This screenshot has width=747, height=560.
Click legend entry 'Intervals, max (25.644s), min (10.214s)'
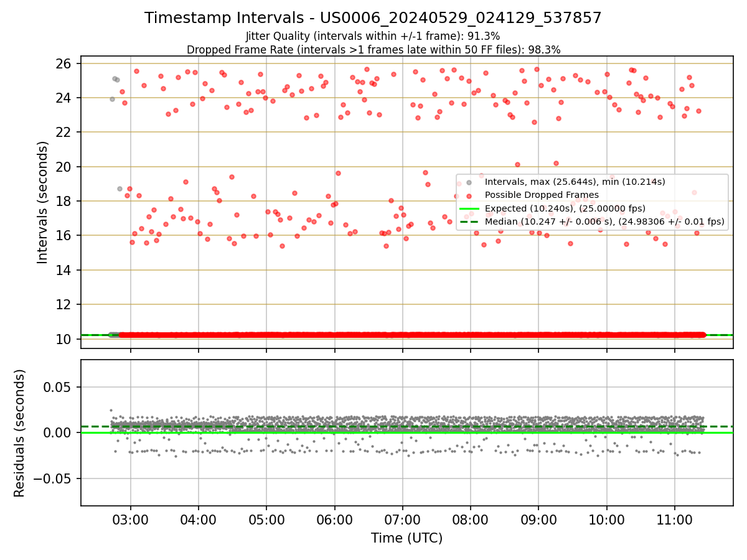click(x=575, y=182)
